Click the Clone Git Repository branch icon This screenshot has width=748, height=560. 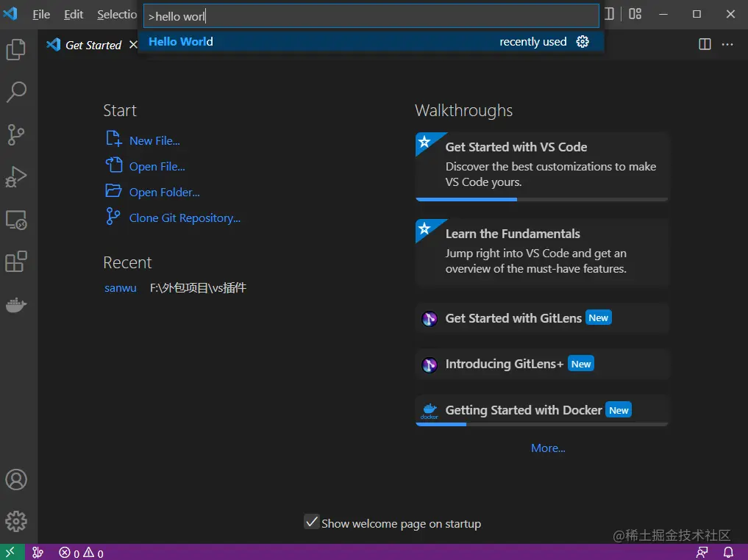point(113,216)
